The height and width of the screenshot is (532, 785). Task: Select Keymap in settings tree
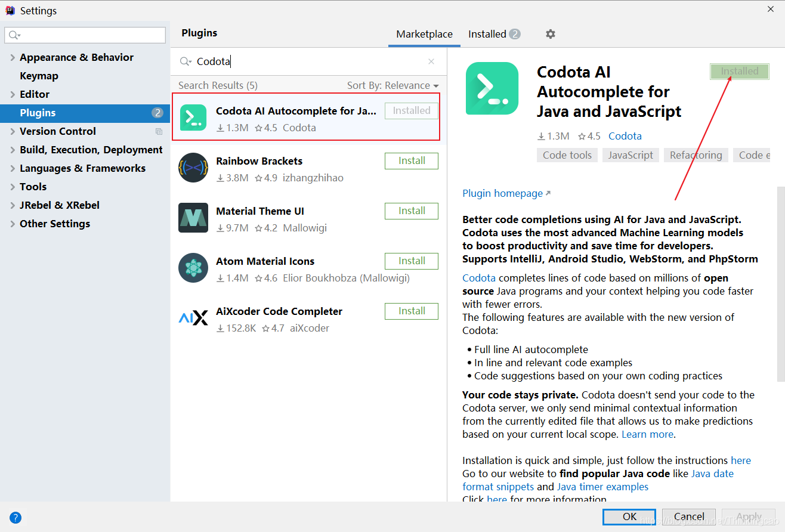pos(39,76)
